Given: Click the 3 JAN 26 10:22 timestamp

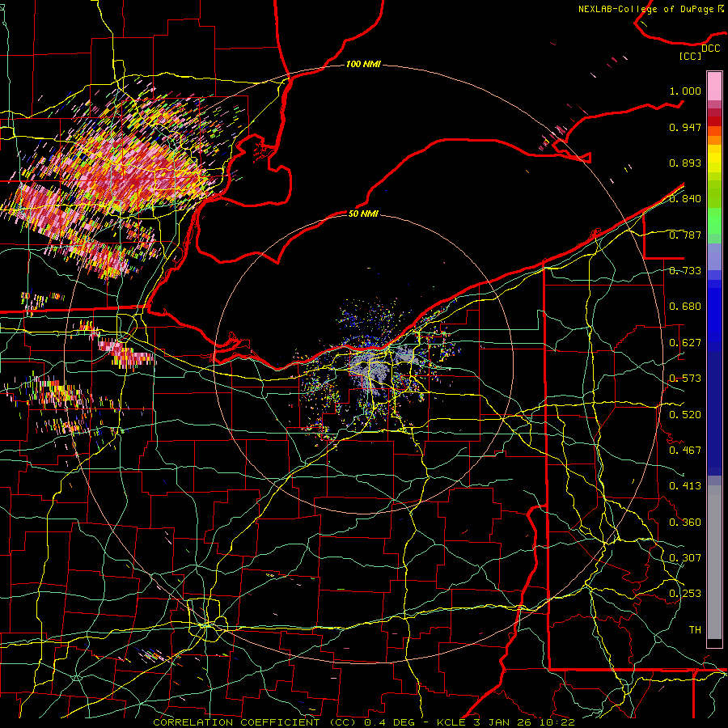Looking at the screenshot, I should (x=524, y=722).
